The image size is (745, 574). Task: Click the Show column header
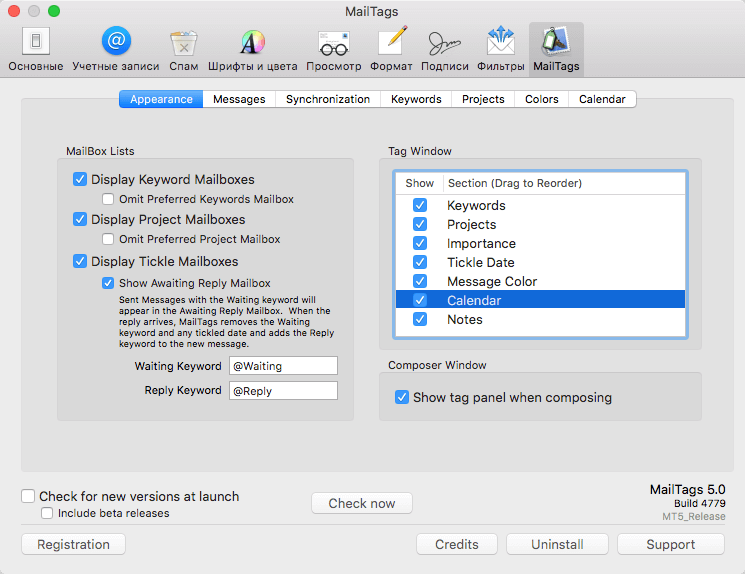pos(420,183)
